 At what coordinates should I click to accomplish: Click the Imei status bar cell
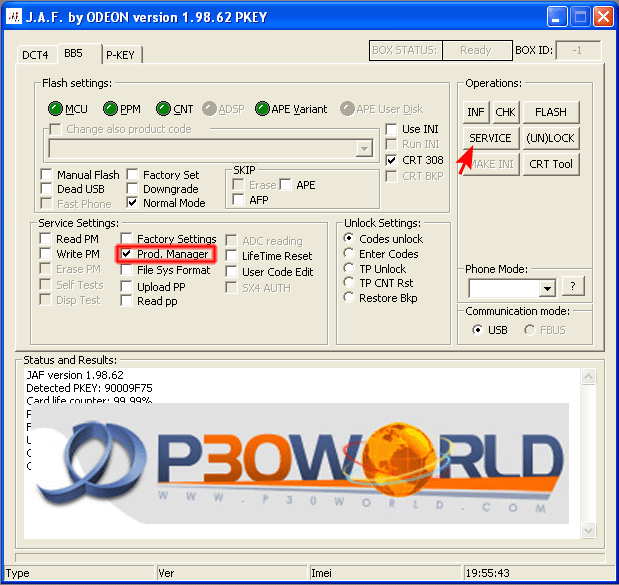pyautogui.click(x=385, y=573)
